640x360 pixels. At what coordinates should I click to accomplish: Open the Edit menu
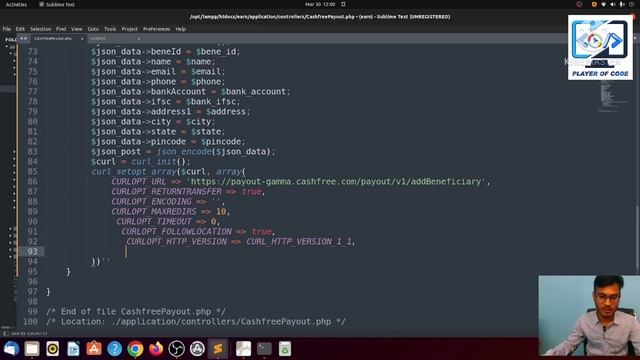pos(20,29)
